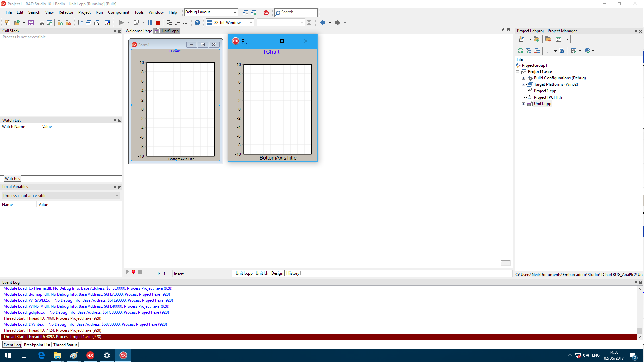Click the Save desktop layout icon
The width and height of the screenshot is (644, 362).
pos(246,13)
